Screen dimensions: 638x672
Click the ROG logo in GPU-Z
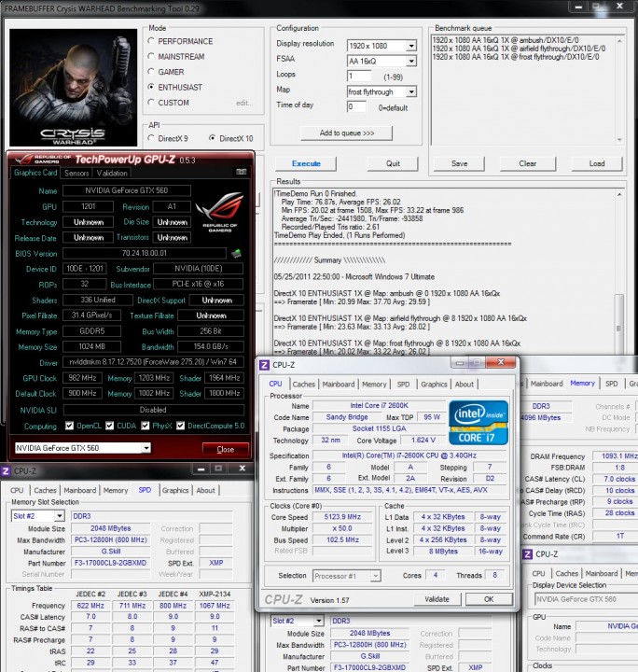219,212
